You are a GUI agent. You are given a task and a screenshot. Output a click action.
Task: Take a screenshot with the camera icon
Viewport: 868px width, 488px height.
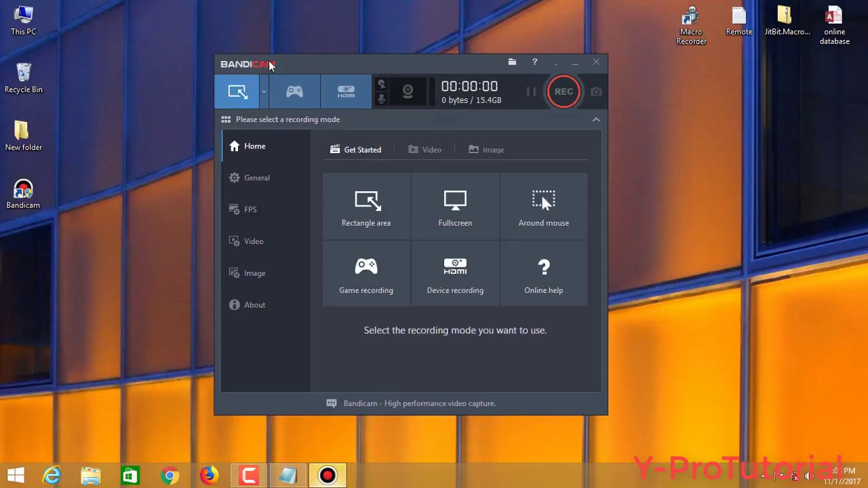[596, 91]
